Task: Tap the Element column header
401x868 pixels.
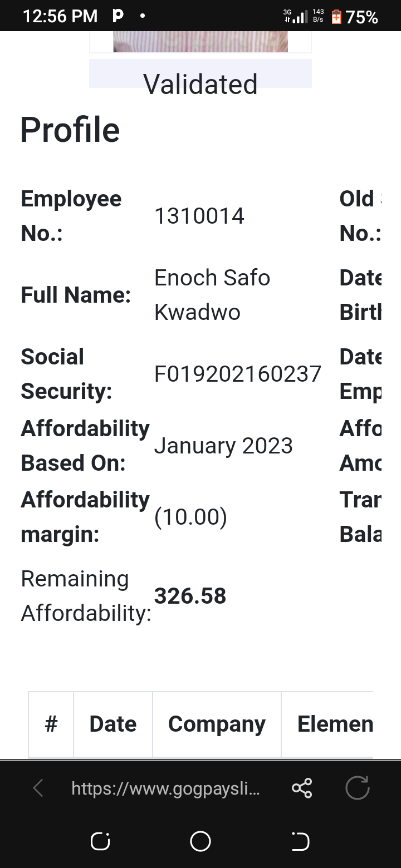Action: coord(335,724)
